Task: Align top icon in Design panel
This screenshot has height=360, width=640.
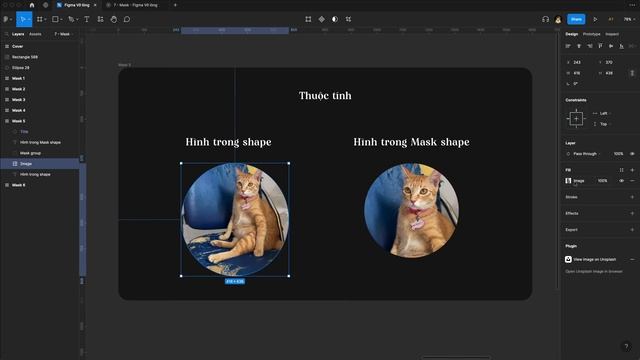Action: [600, 46]
